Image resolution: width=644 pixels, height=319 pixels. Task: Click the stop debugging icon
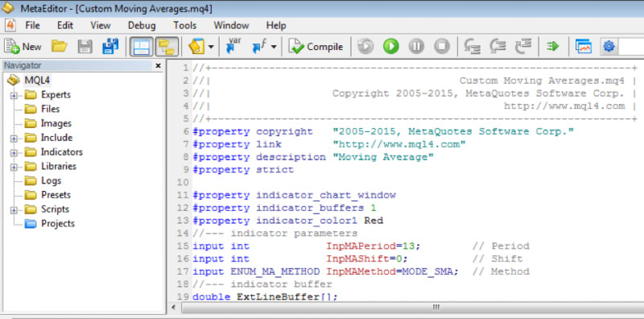pyautogui.click(x=442, y=47)
